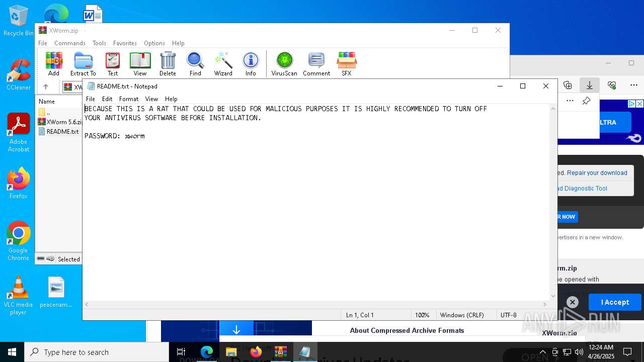Click the Extract To toolbar icon
This screenshot has width=644, height=362.
click(x=83, y=64)
